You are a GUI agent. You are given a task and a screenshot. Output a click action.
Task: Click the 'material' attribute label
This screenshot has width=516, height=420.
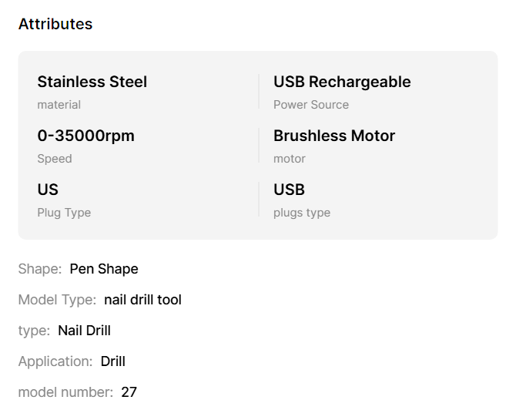pyautogui.click(x=59, y=105)
